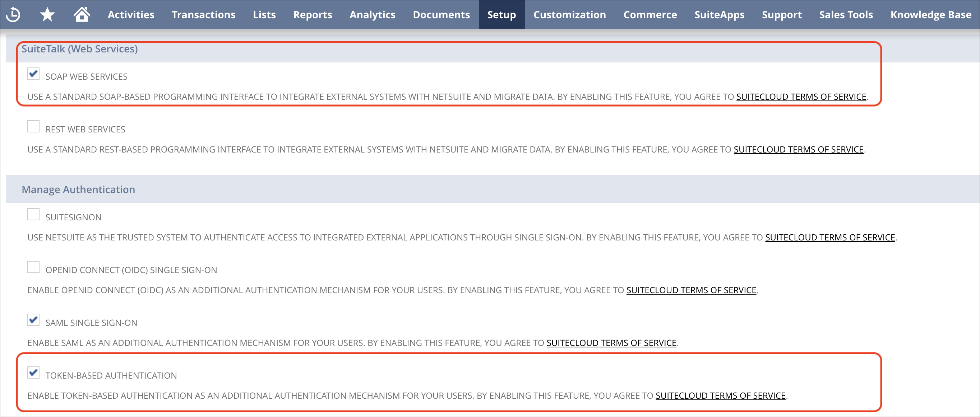Open SuiteCloud Terms link under REST Web Services

click(798, 150)
